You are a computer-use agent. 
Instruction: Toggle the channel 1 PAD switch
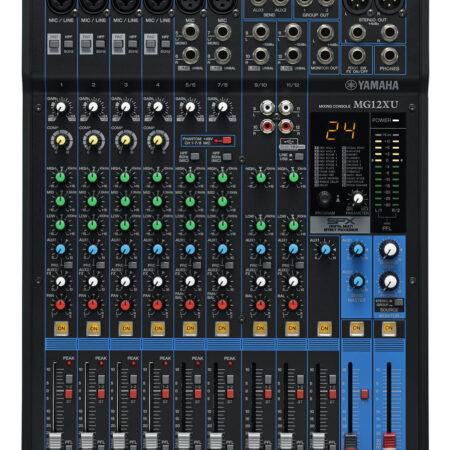(54, 44)
